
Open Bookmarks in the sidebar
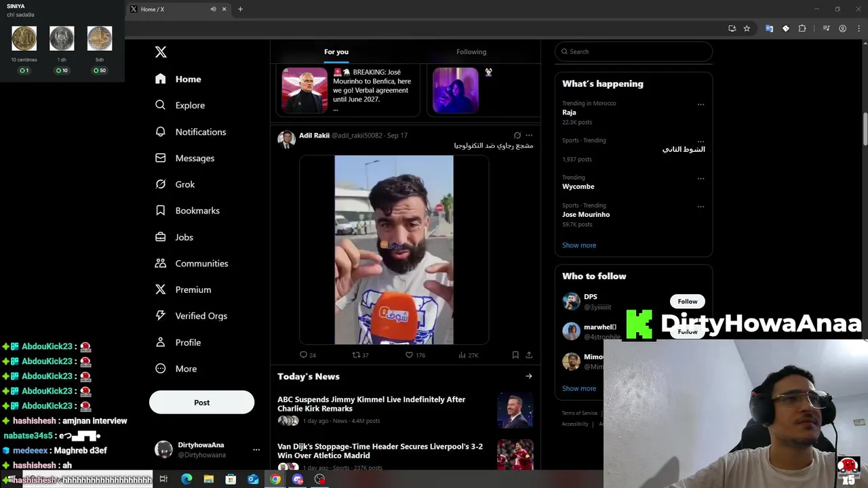(187, 211)
